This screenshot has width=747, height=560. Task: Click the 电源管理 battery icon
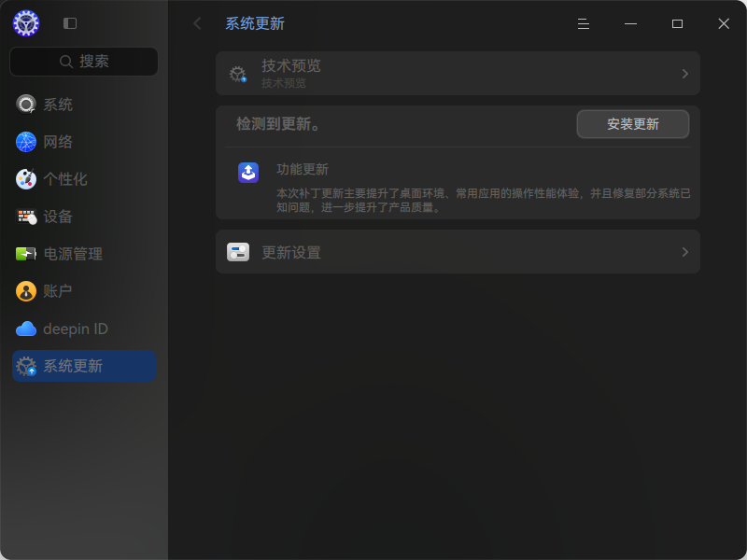(x=26, y=254)
